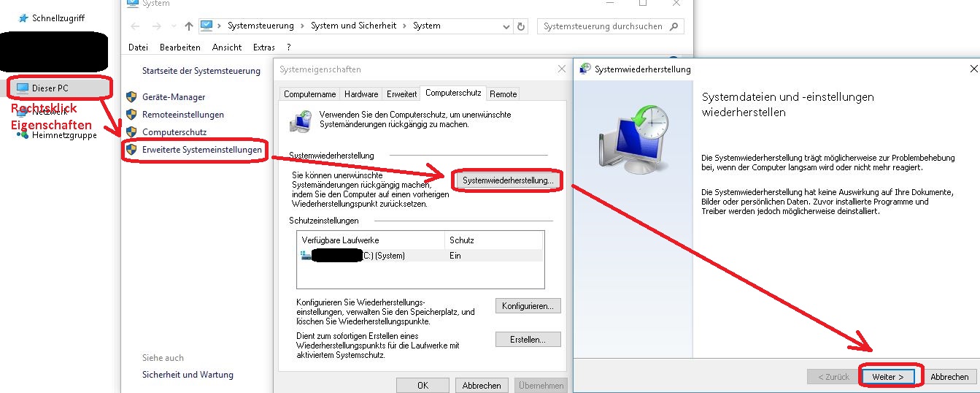Click the computer shield icon in Computerschutz tab

click(301, 121)
